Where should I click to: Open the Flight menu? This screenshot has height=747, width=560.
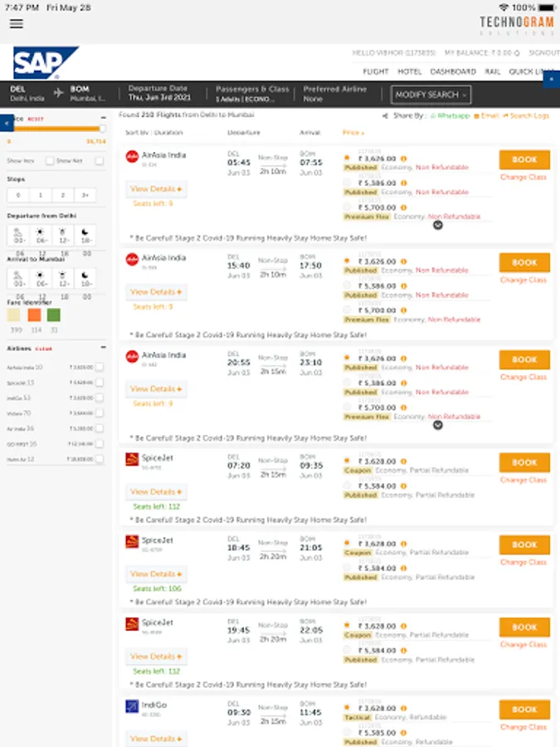click(x=376, y=71)
